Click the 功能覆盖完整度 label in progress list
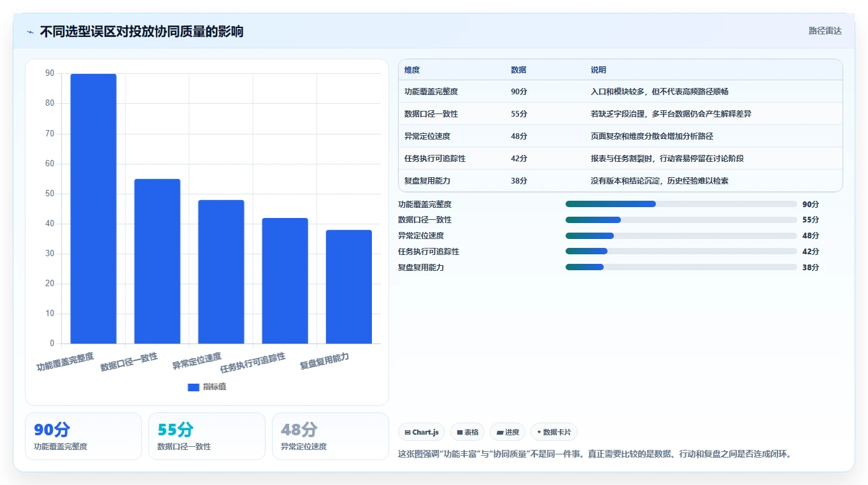 click(x=425, y=205)
